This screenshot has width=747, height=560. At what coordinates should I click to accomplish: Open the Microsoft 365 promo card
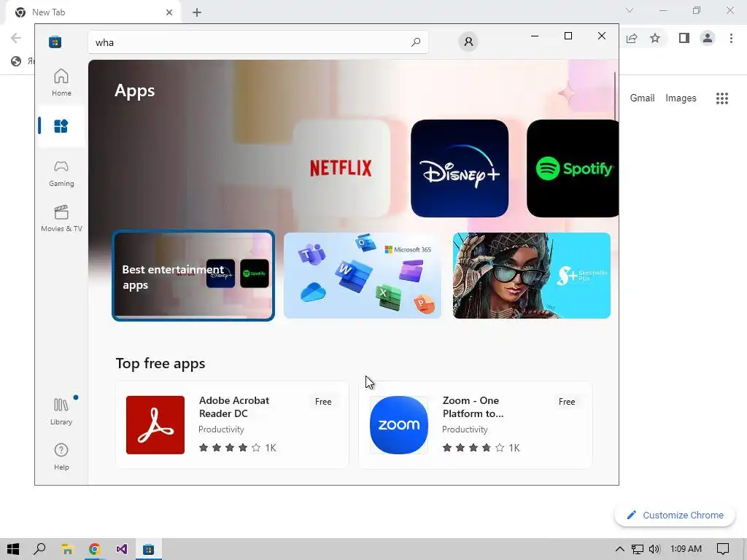pos(363,276)
